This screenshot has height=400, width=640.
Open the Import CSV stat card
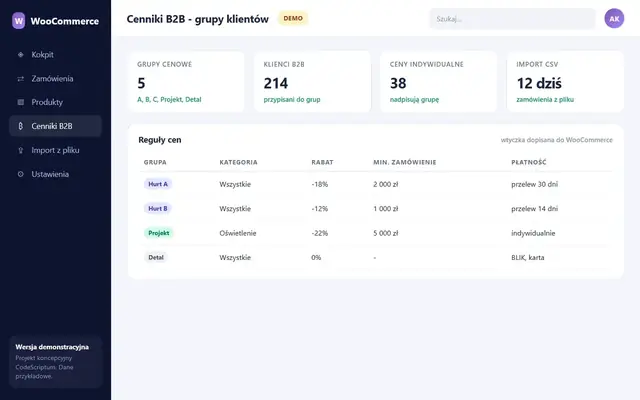565,82
